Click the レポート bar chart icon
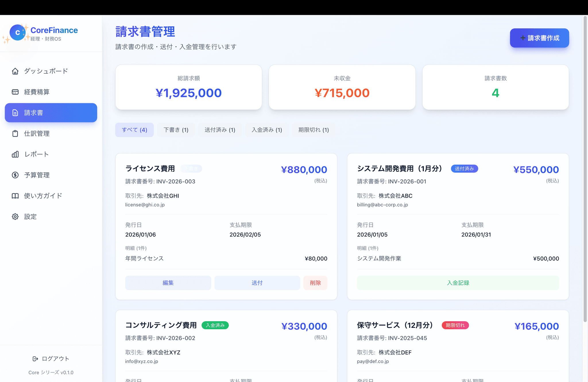Screen dimensions: 588x382 coord(15,154)
